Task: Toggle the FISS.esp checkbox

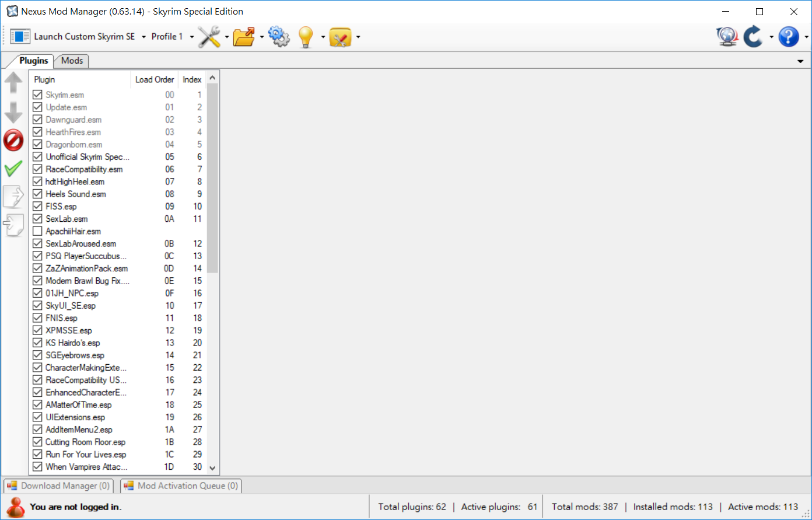Action: 37,206
